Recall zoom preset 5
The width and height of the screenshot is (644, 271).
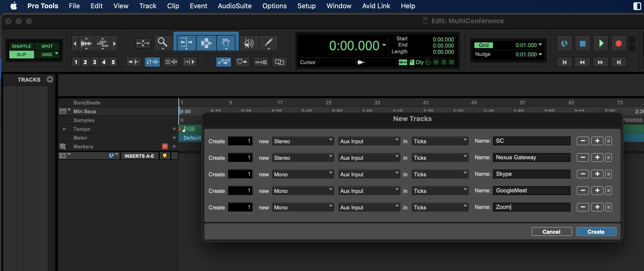pyautogui.click(x=113, y=62)
